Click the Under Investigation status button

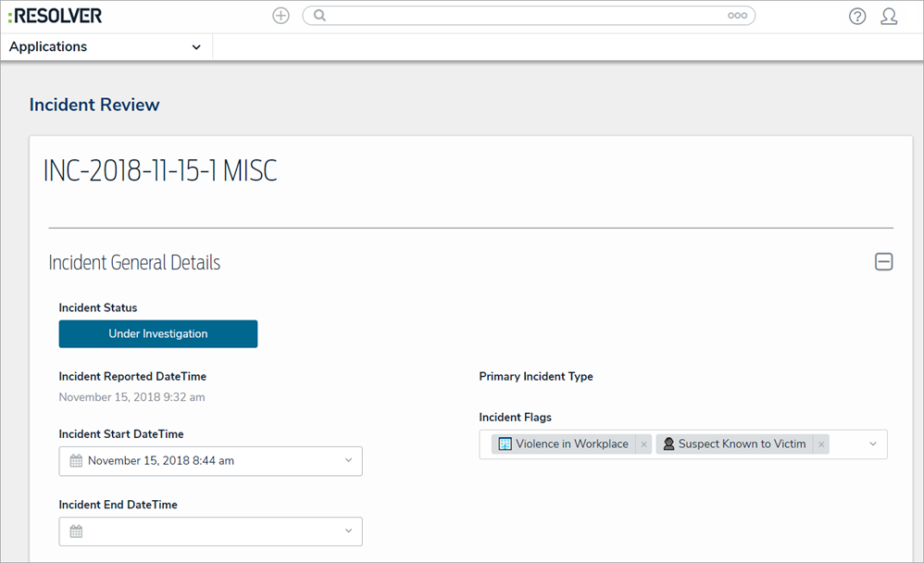pyautogui.click(x=158, y=333)
